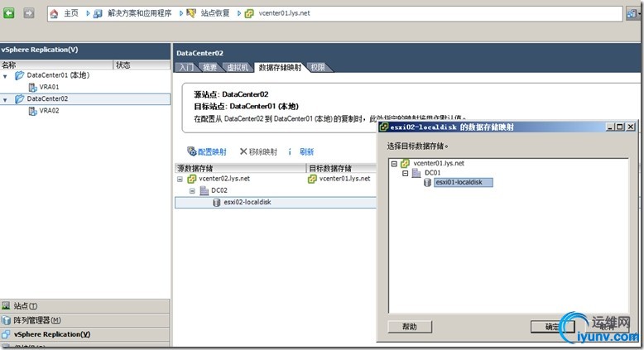Collapse DC01 node in dialog

coord(406,174)
